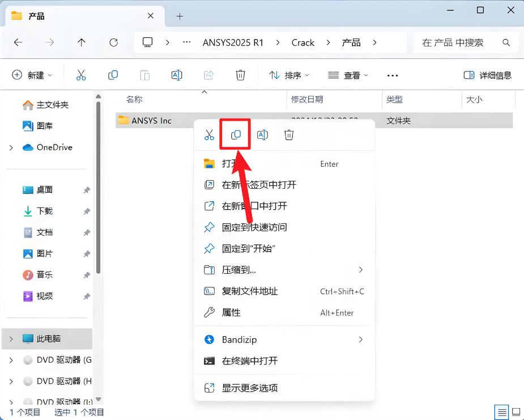Viewport: 524px width, 420px height.
Task: Sort by the 类型 column header
Action: pyautogui.click(x=421, y=99)
